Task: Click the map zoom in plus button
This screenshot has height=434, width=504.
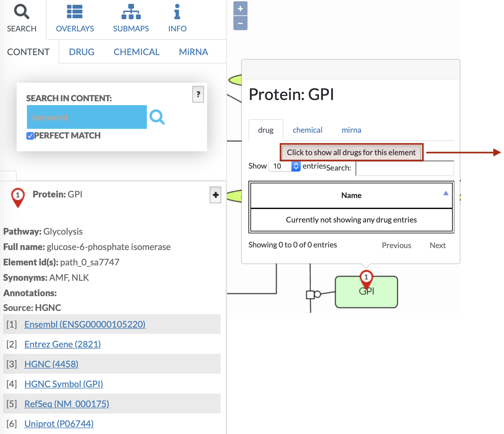Action: 240,9
